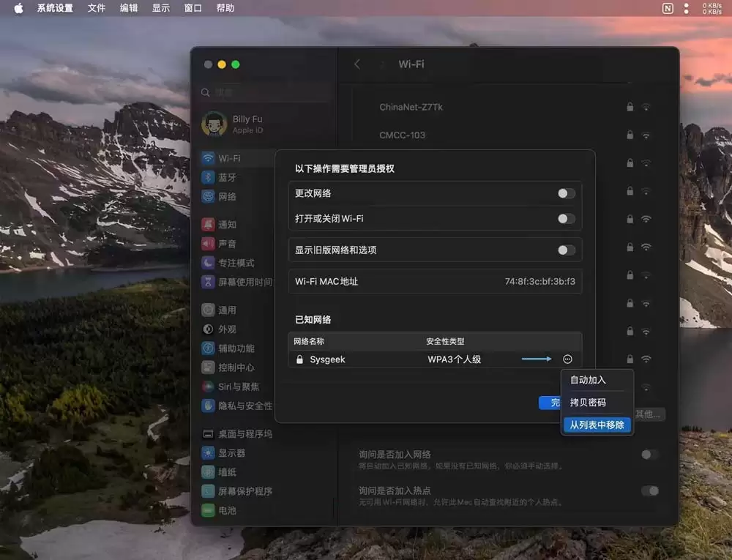This screenshot has width=732, height=560.
Task: Open Billy Fu's Apple ID profile
Action: pos(242,124)
